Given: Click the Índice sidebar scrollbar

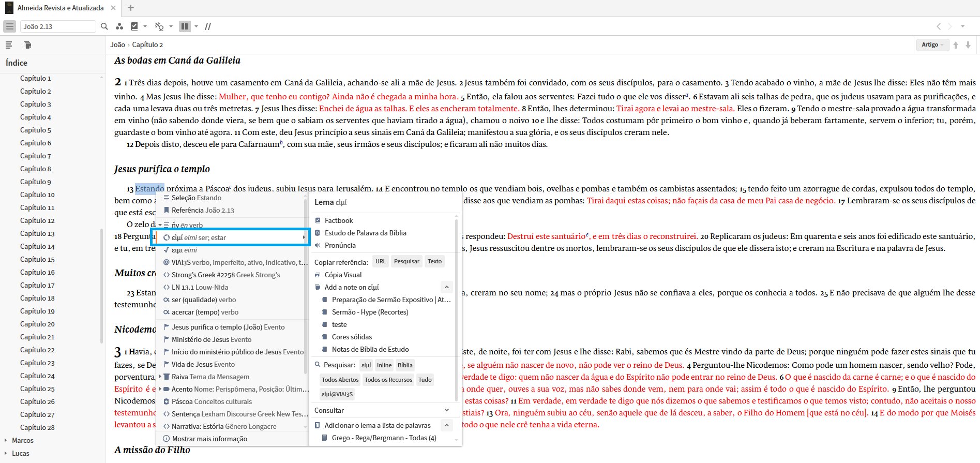Looking at the screenshot, I should [101, 287].
